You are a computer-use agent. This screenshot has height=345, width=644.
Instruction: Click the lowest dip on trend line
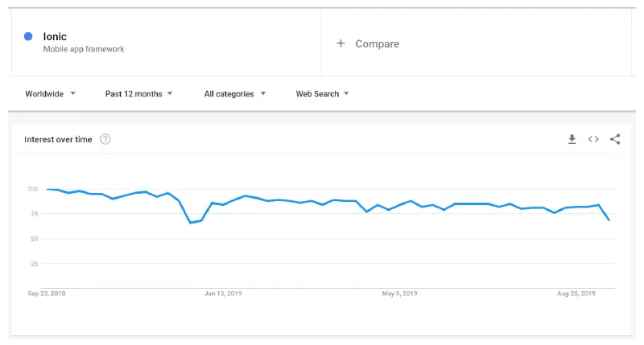[191, 222]
